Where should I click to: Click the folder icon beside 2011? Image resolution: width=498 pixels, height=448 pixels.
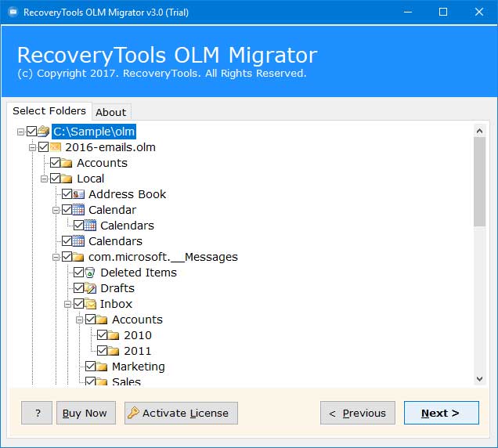click(114, 351)
